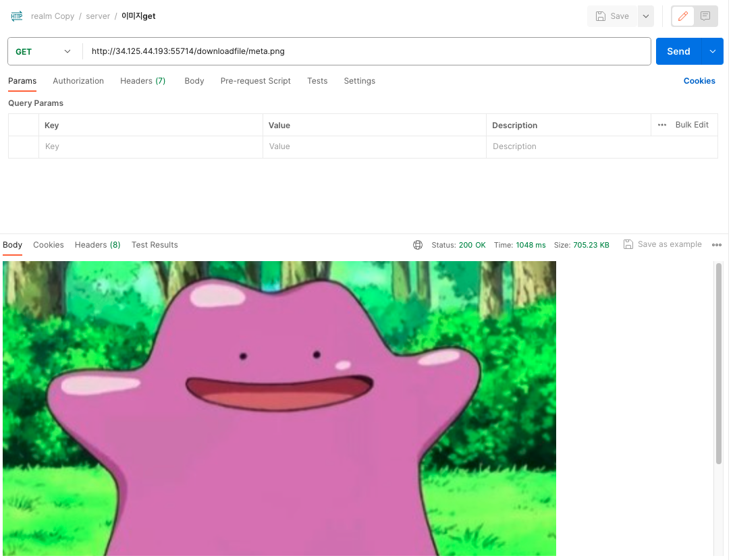The height and width of the screenshot is (560, 733).
Task: Click the Ditto response image preview
Action: [x=279, y=409]
